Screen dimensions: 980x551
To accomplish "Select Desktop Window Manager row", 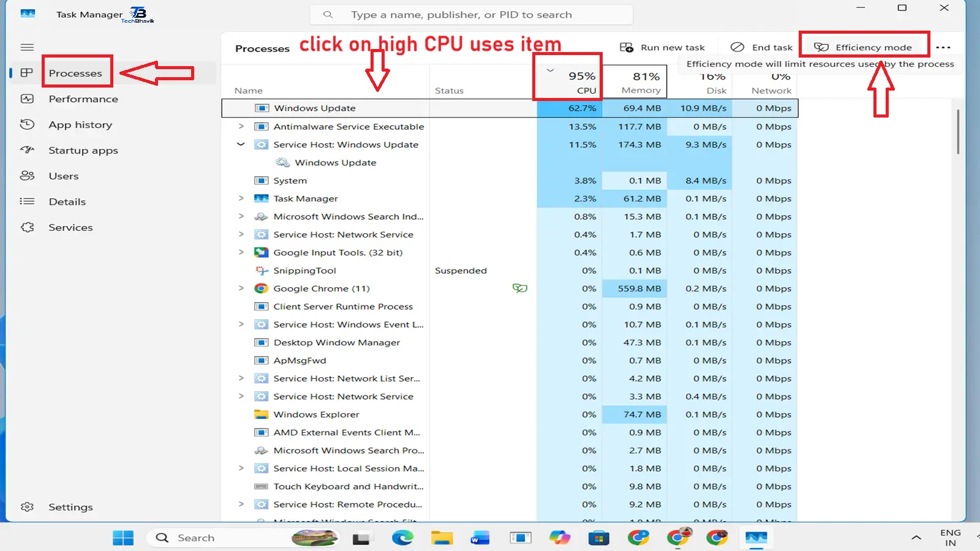I will click(x=510, y=343).
